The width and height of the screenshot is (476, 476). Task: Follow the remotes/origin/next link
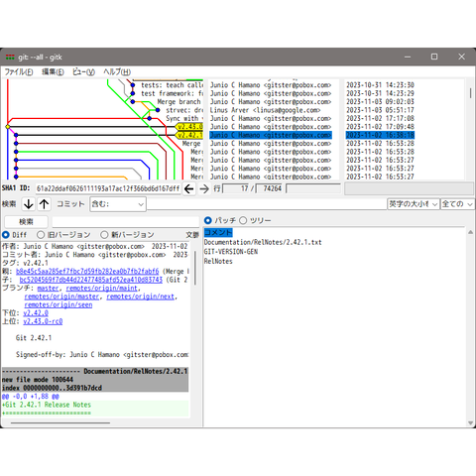point(141,297)
